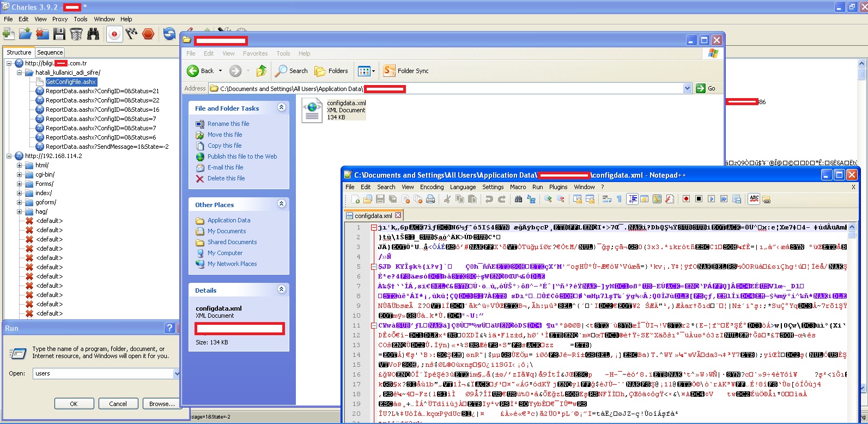Toggle Show All Characters pilcrow icon
This screenshot has height=424, width=868.
[619, 199]
